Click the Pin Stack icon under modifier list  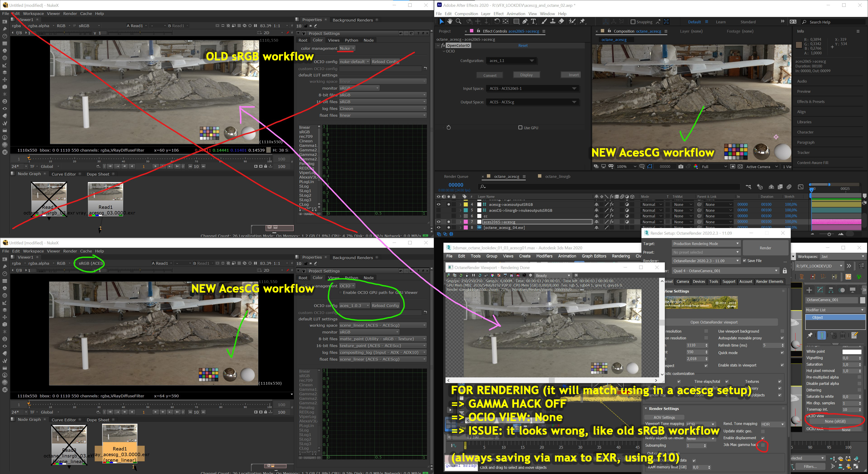pyautogui.click(x=810, y=335)
